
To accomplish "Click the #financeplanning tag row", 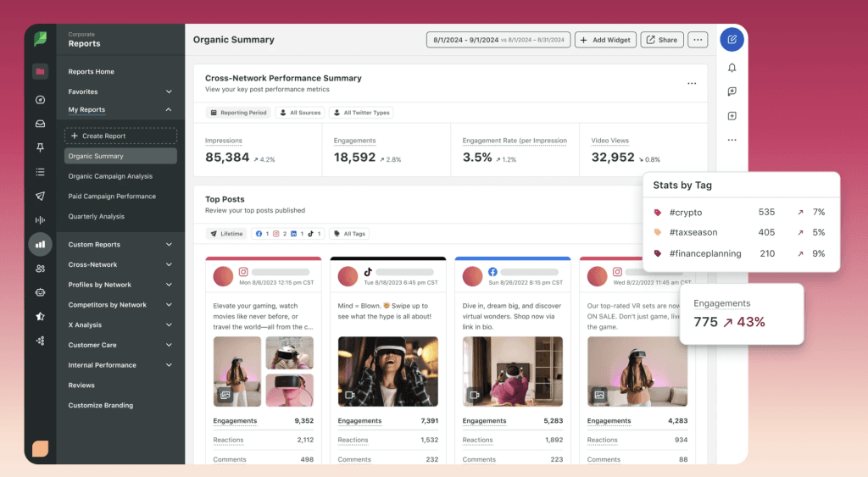I will (740, 253).
